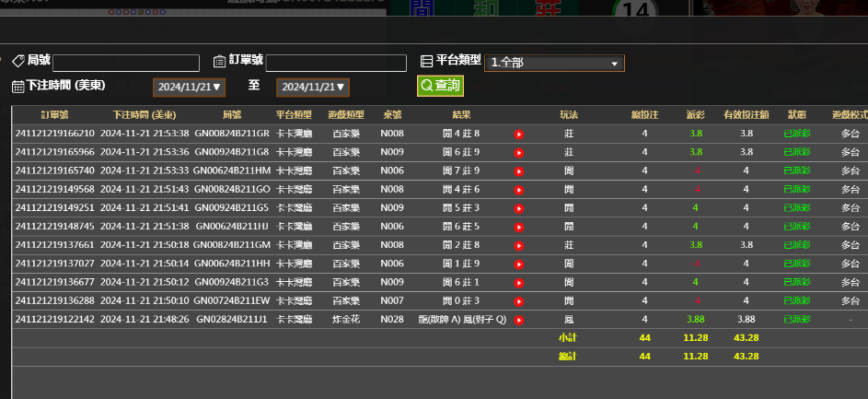Play replay for order 241121219136288
868x399 pixels.
[x=519, y=301]
